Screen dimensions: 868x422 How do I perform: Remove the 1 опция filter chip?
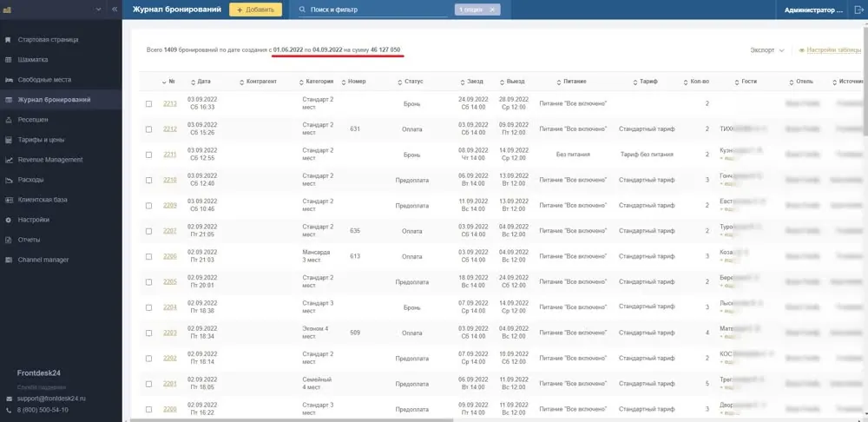(492, 10)
